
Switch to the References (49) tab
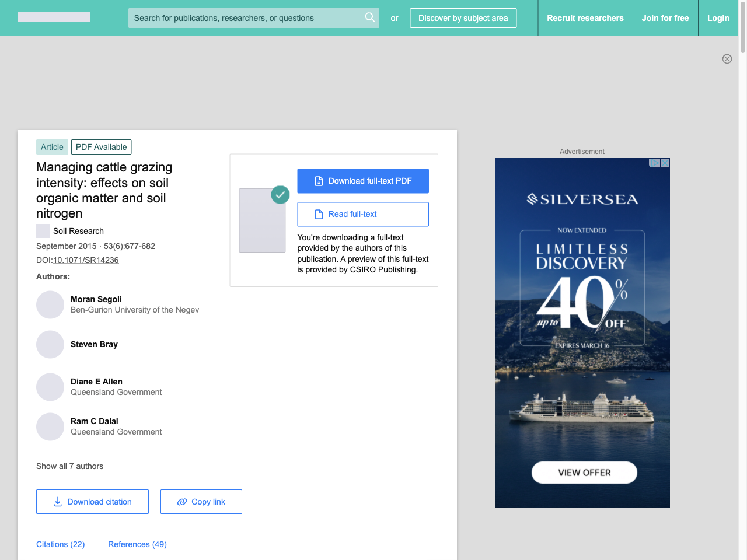pos(137,544)
